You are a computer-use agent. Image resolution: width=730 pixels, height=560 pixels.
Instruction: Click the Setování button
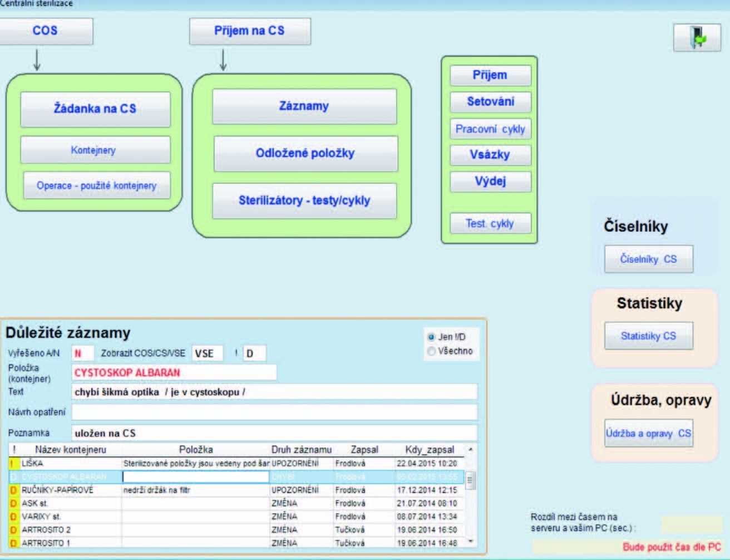pos(490,102)
